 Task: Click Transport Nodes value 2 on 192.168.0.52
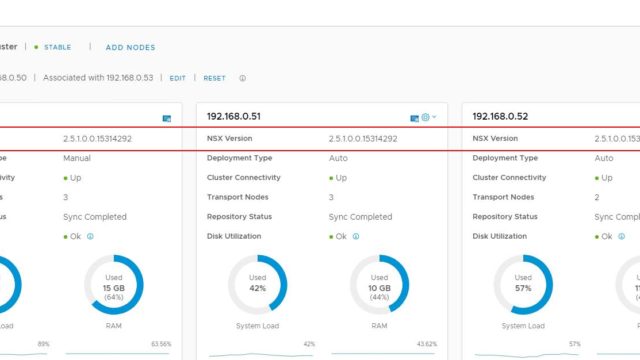pyautogui.click(x=597, y=198)
